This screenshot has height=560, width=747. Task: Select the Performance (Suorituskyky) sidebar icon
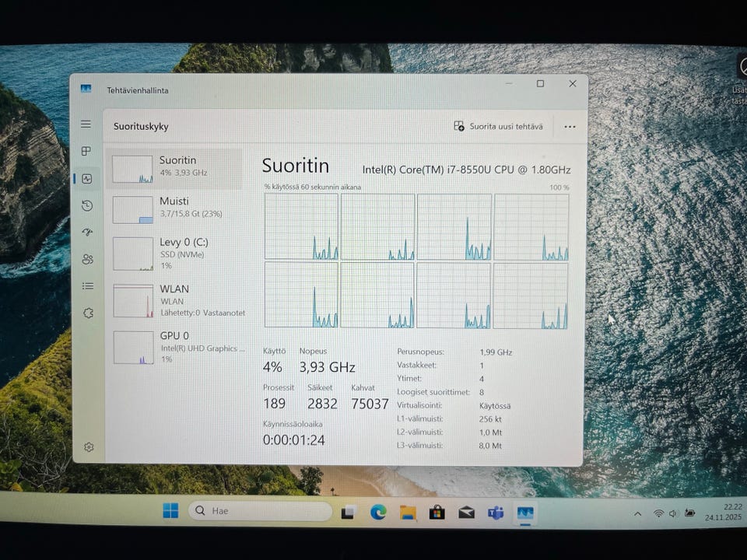pos(86,179)
